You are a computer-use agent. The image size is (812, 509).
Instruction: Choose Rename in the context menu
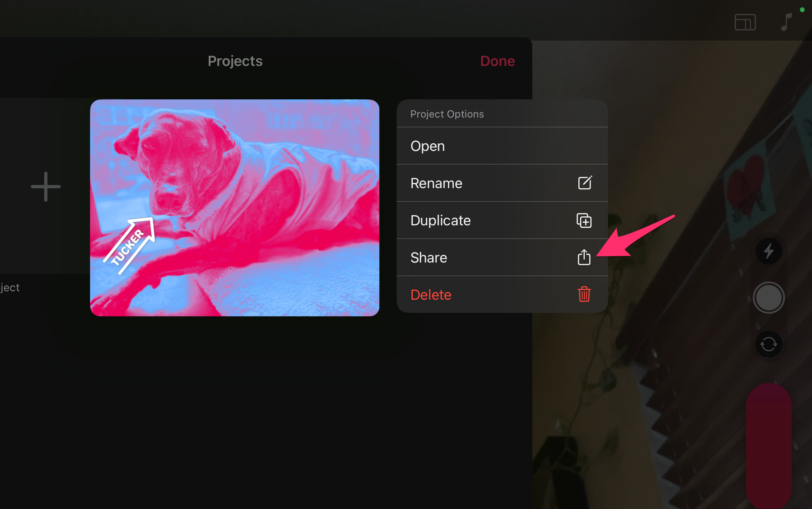point(436,183)
